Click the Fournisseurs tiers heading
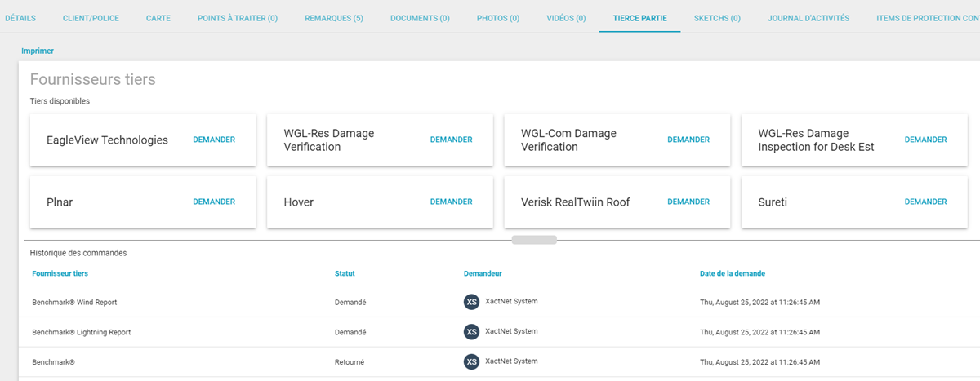 tap(93, 79)
